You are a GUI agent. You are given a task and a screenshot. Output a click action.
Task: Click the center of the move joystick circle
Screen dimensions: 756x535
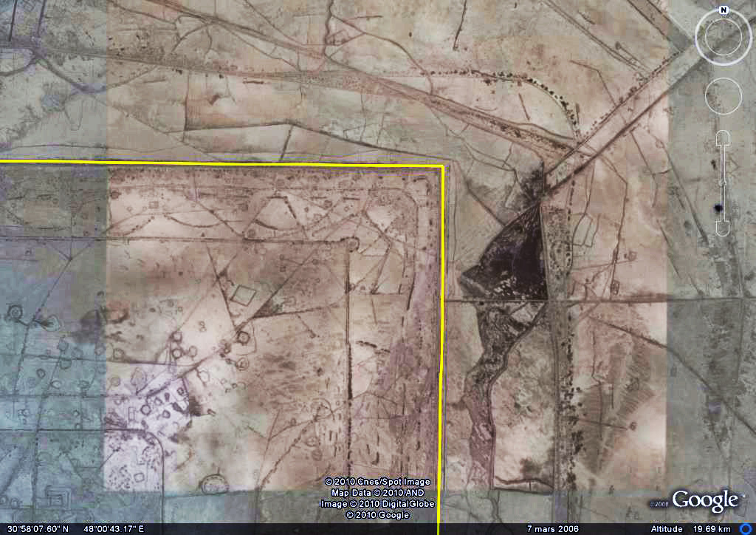point(723,96)
